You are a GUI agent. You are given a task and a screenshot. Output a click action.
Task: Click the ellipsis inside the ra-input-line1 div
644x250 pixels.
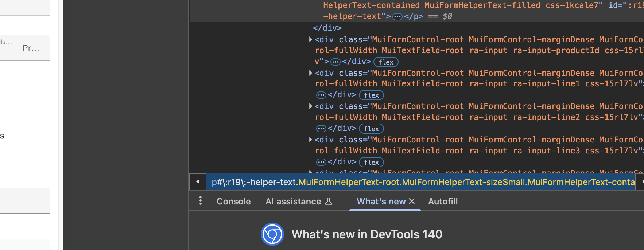[x=321, y=95]
